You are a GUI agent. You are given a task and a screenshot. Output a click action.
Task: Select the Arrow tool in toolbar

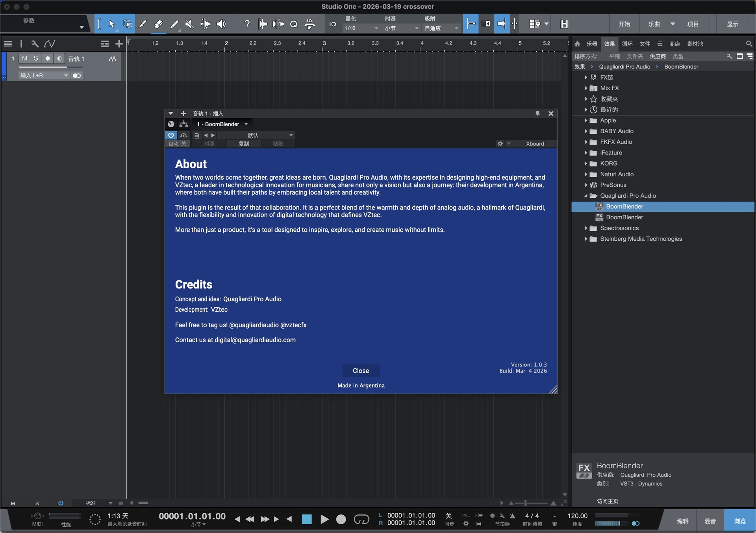pos(111,24)
